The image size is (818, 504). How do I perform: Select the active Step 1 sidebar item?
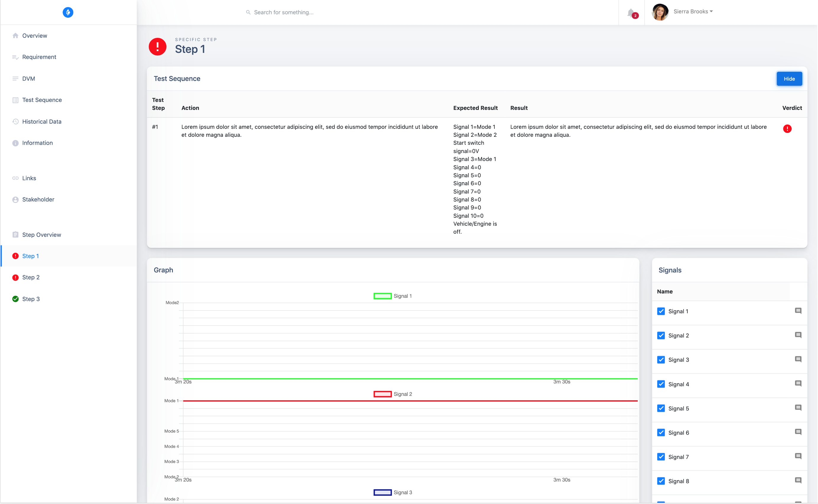click(69, 256)
